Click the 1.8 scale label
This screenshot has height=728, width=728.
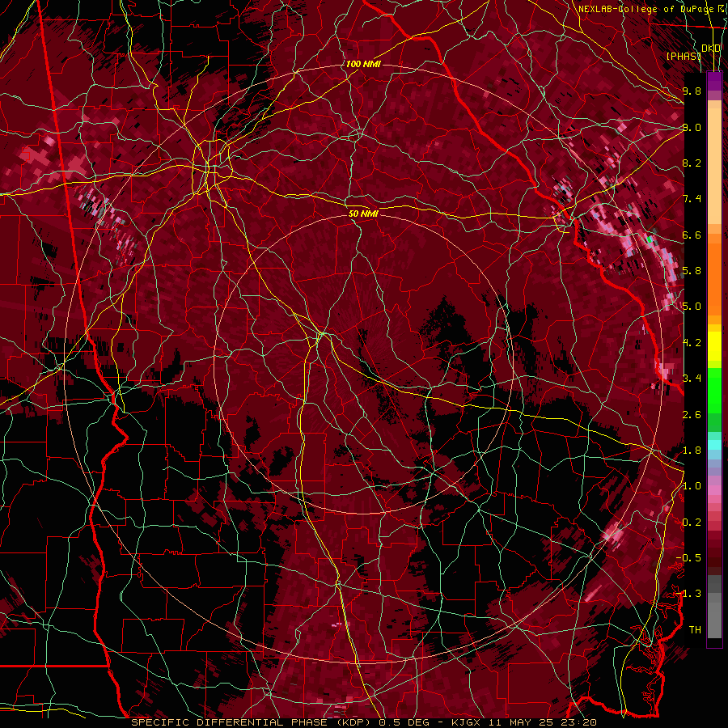pyautogui.click(x=692, y=451)
